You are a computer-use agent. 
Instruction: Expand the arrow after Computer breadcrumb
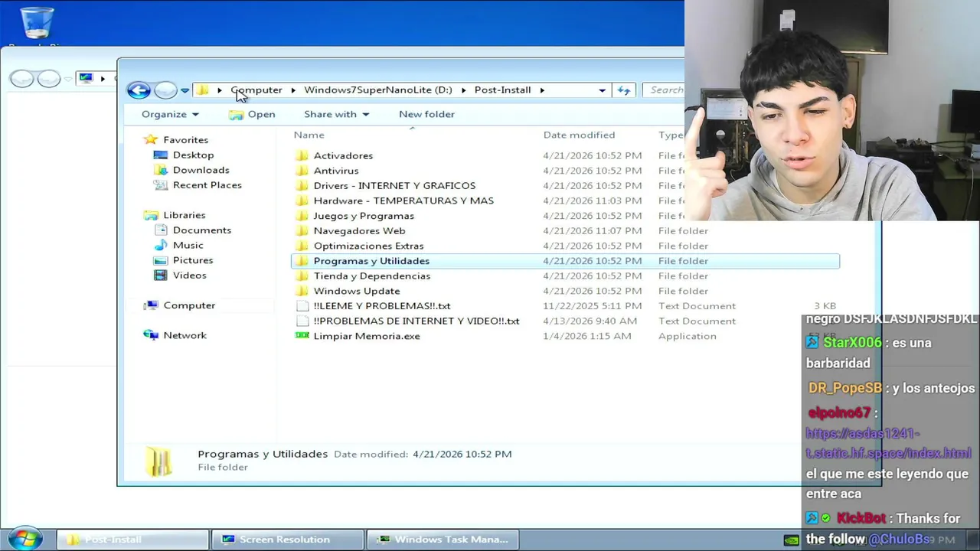pos(293,90)
